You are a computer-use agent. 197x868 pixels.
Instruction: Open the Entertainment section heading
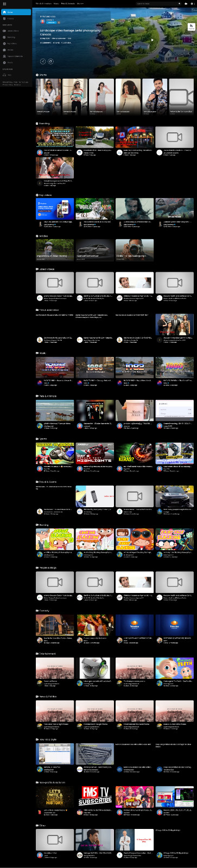tap(47, 654)
